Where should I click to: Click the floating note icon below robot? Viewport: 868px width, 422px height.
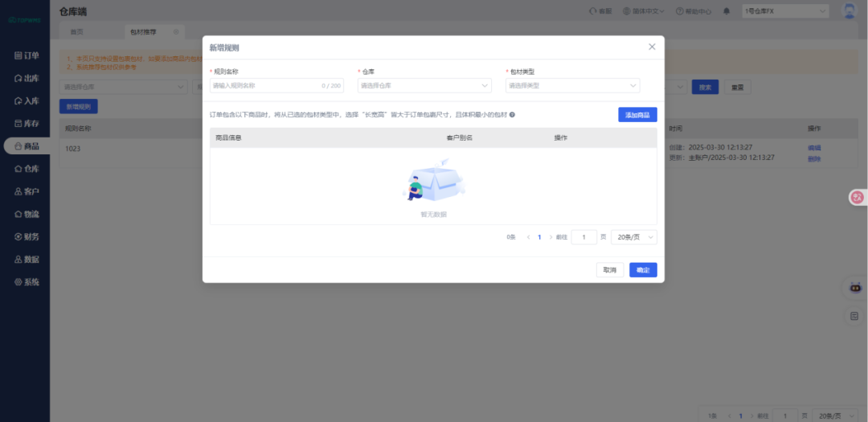click(854, 316)
